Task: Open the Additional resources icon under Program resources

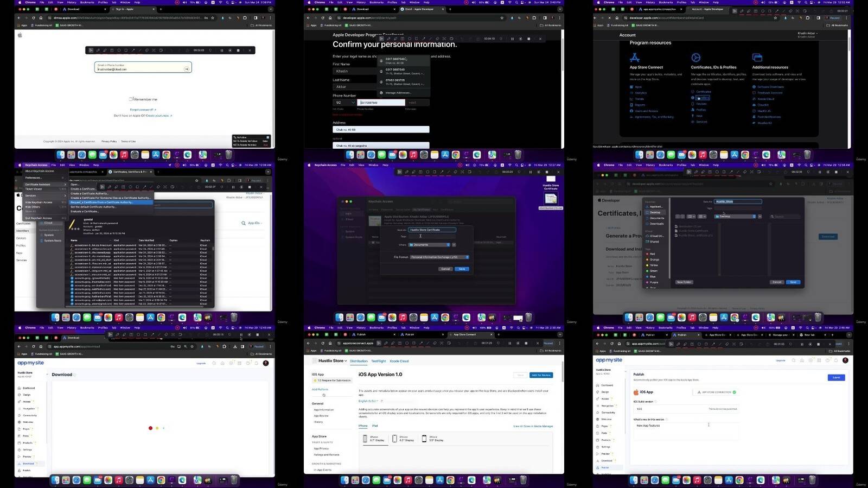Action: point(757,58)
